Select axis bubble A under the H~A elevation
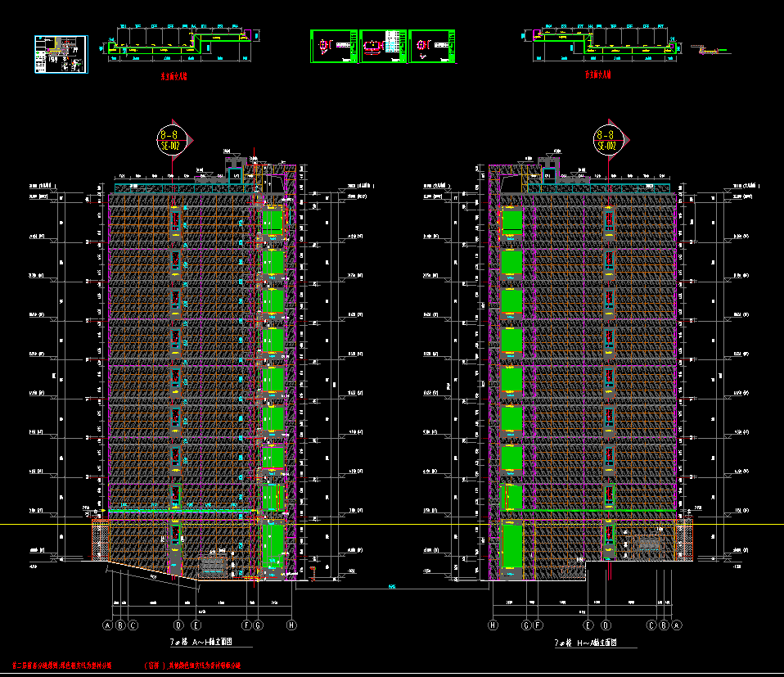Viewport: 784px width, 677px height. pos(677,625)
